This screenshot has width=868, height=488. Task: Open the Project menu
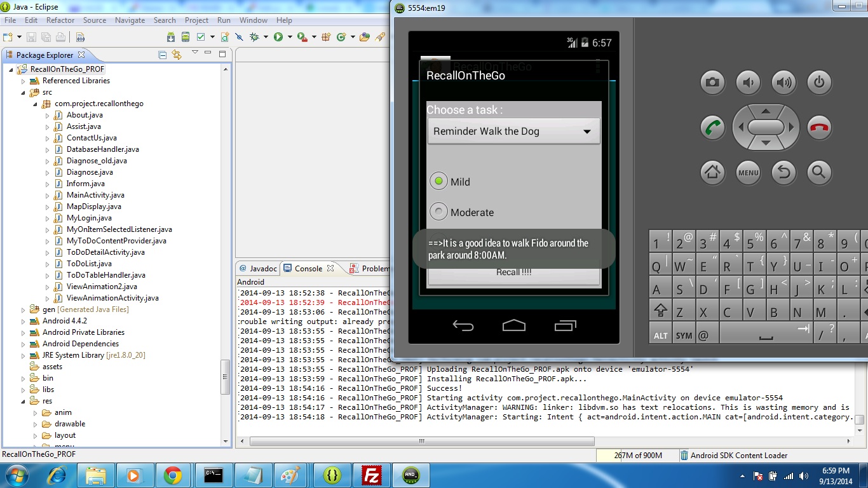click(x=196, y=20)
